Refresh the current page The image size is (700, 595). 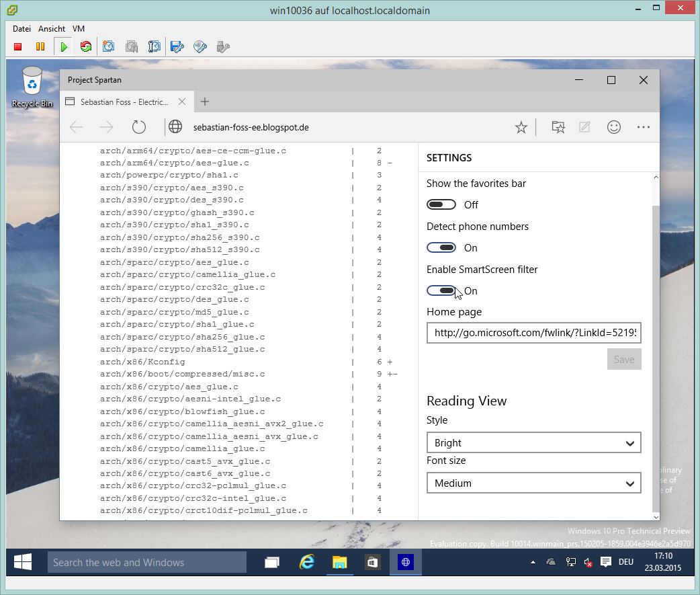(x=139, y=127)
